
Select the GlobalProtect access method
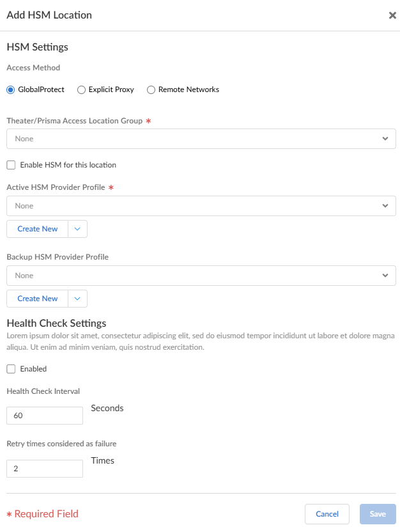click(10, 90)
